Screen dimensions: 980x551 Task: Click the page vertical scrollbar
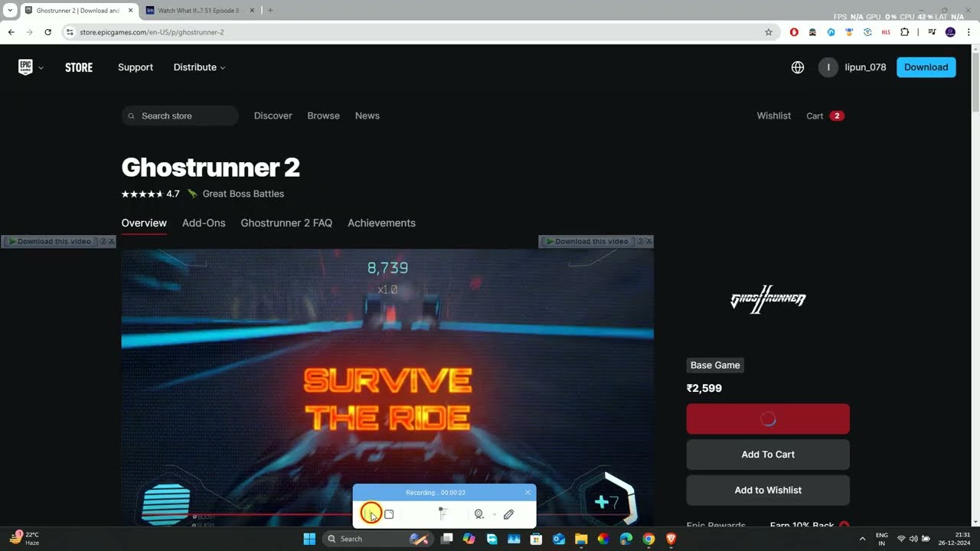pos(975,84)
